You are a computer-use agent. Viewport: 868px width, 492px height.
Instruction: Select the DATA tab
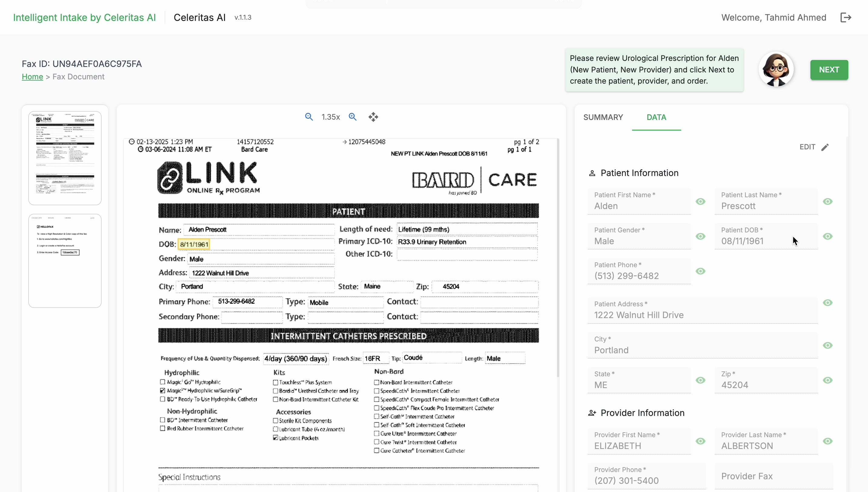click(x=656, y=117)
